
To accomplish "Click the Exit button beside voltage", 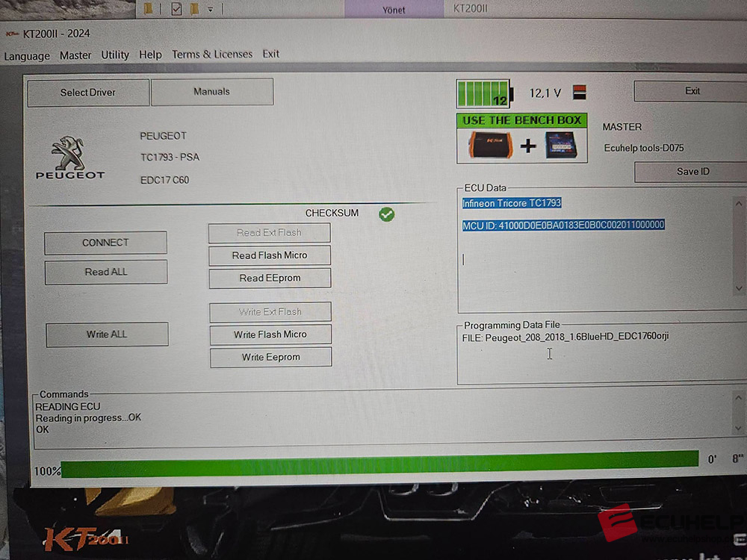I will [x=692, y=91].
